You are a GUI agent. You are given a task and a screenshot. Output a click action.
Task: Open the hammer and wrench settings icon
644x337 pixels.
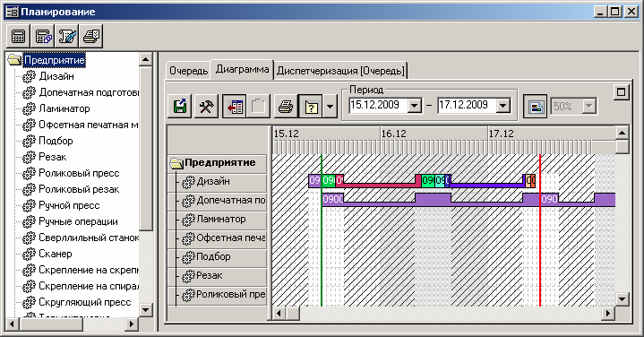206,107
